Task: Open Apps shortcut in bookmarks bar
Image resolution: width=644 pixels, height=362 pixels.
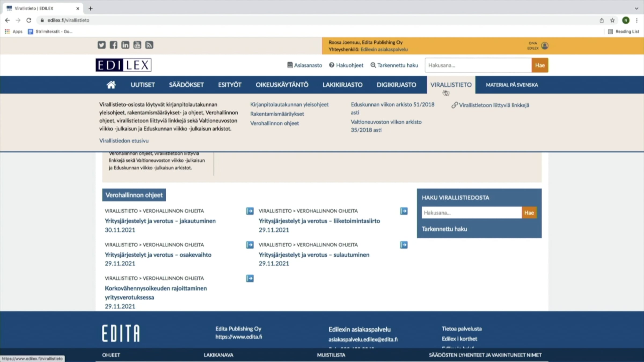Action: pyautogui.click(x=14, y=32)
